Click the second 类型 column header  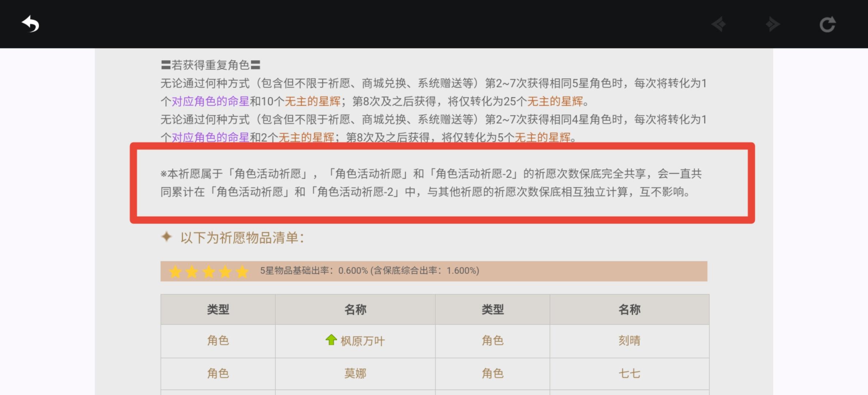[x=492, y=309]
